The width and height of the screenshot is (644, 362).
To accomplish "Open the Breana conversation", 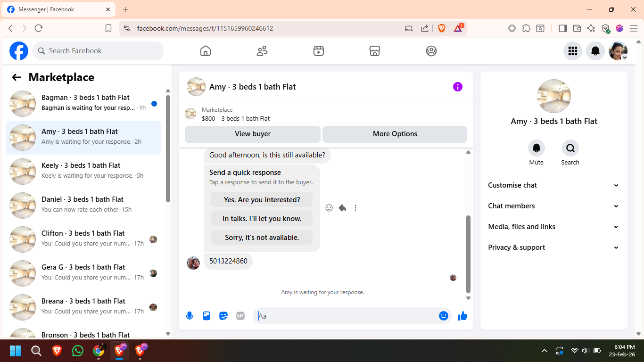I will coord(83,307).
